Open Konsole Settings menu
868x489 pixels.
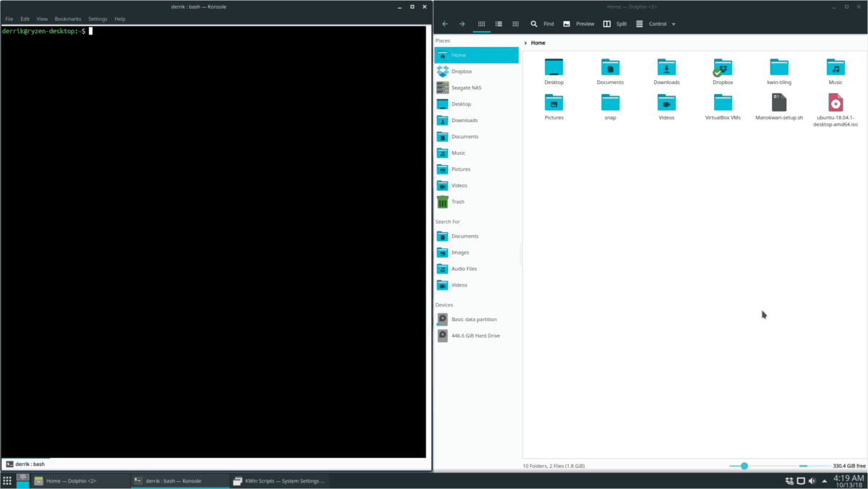(98, 19)
